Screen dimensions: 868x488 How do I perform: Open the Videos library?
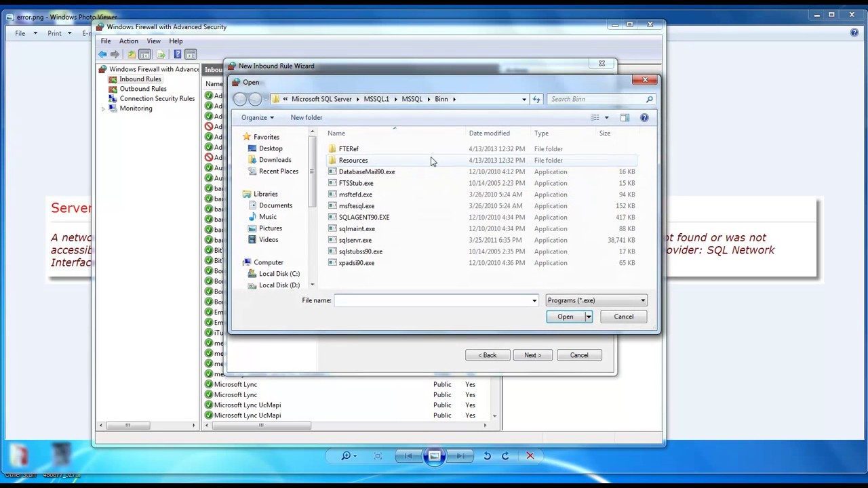268,240
